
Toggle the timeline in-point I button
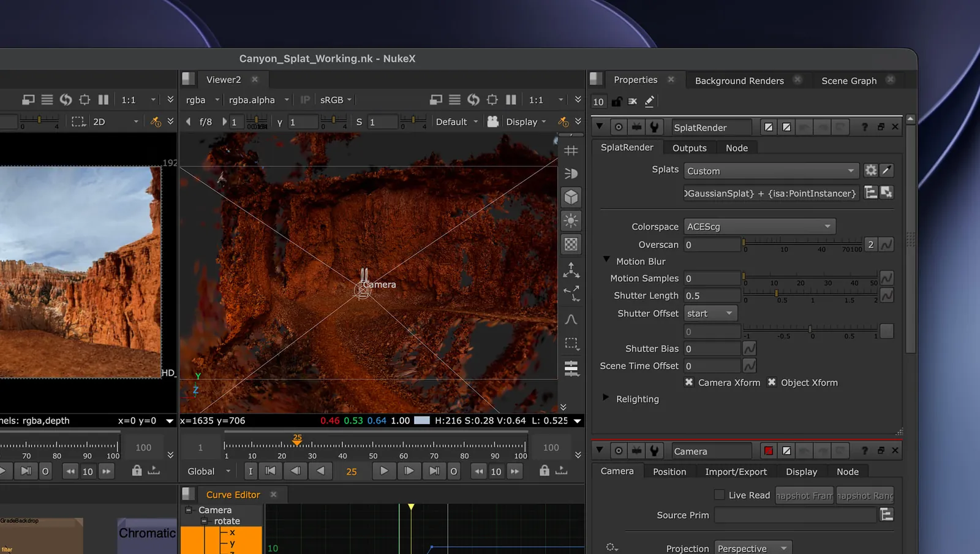pyautogui.click(x=251, y=471)
